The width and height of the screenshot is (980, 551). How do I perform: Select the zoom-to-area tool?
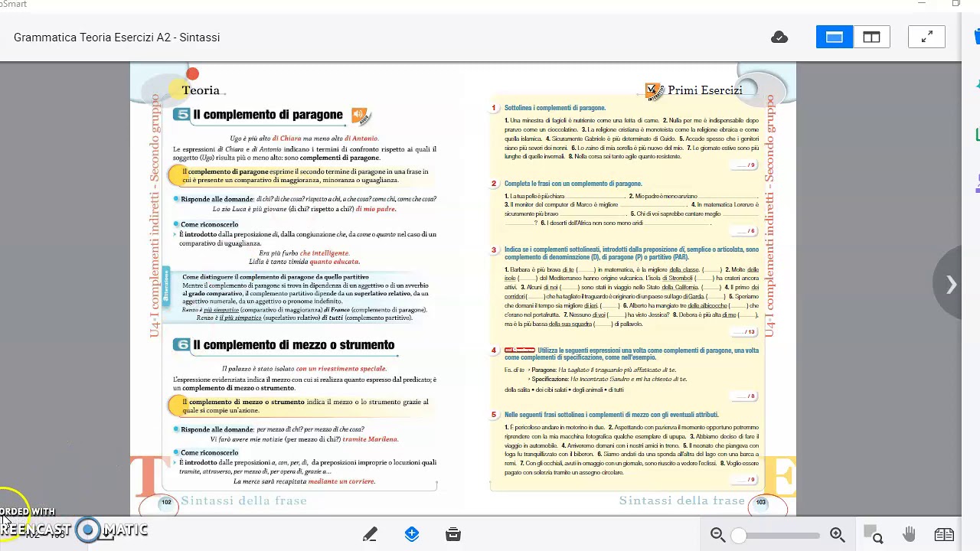click(x=873, y=534)
